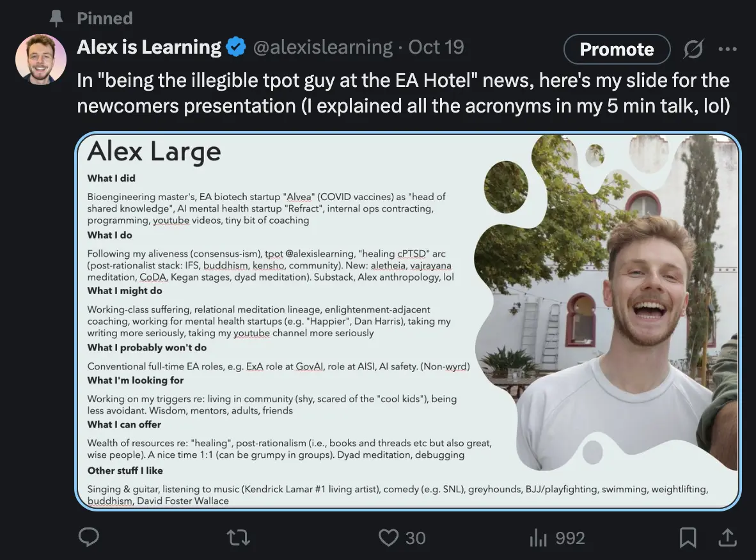Open the Alex Large slide image
Viewport: 756px width, 560px height.
[408, 321]
